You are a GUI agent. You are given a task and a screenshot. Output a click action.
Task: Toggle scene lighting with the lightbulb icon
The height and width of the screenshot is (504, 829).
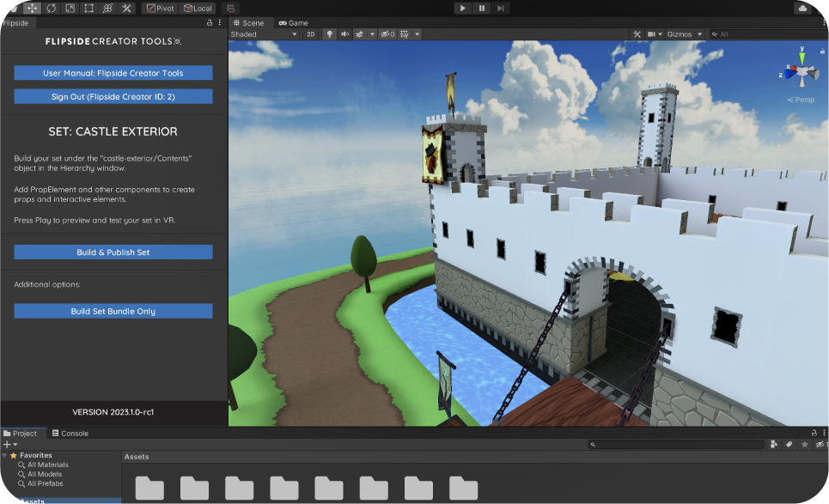[328, 34]
